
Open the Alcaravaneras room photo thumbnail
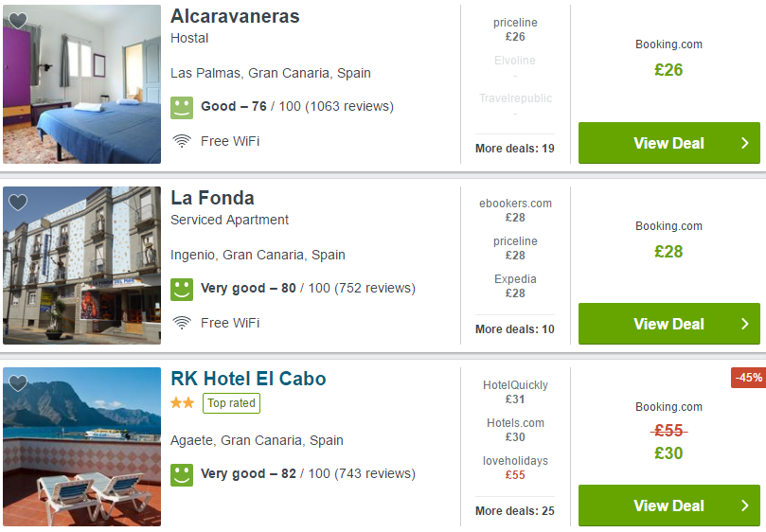81,84
